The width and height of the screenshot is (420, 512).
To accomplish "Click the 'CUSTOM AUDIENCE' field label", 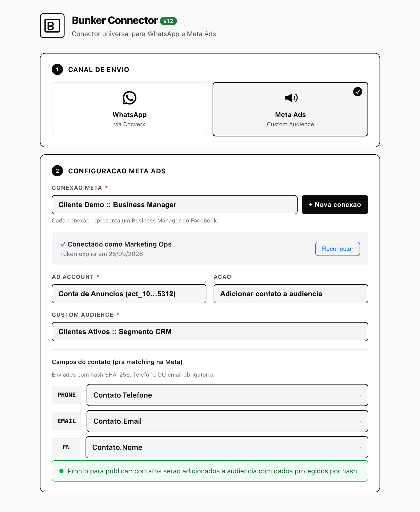I will click(82, 315).
